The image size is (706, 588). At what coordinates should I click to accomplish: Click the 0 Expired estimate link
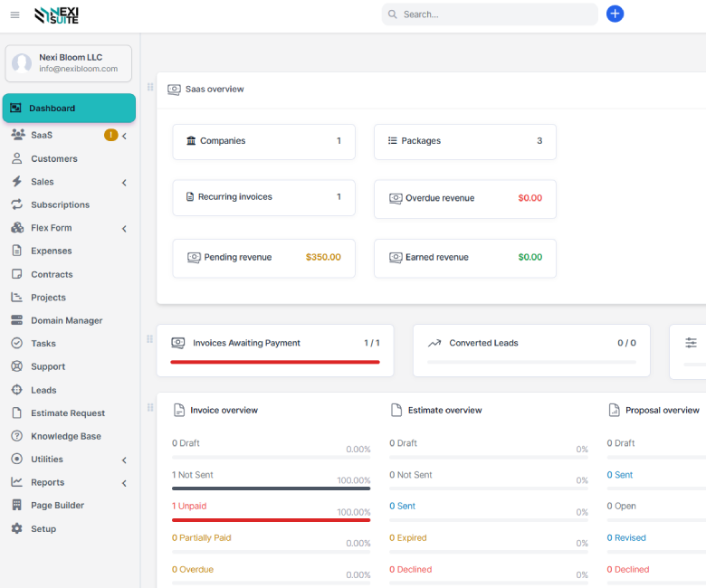pos(408,537)
